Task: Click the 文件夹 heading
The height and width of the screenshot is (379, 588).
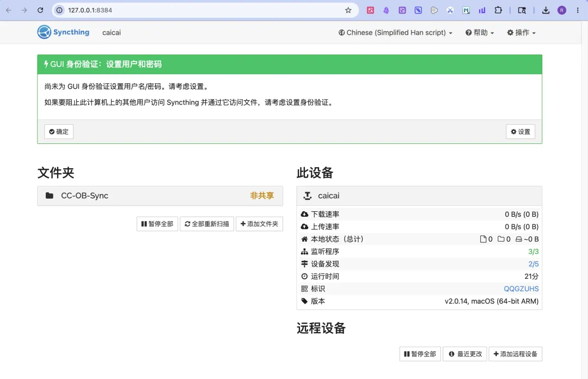Action: 56,173
